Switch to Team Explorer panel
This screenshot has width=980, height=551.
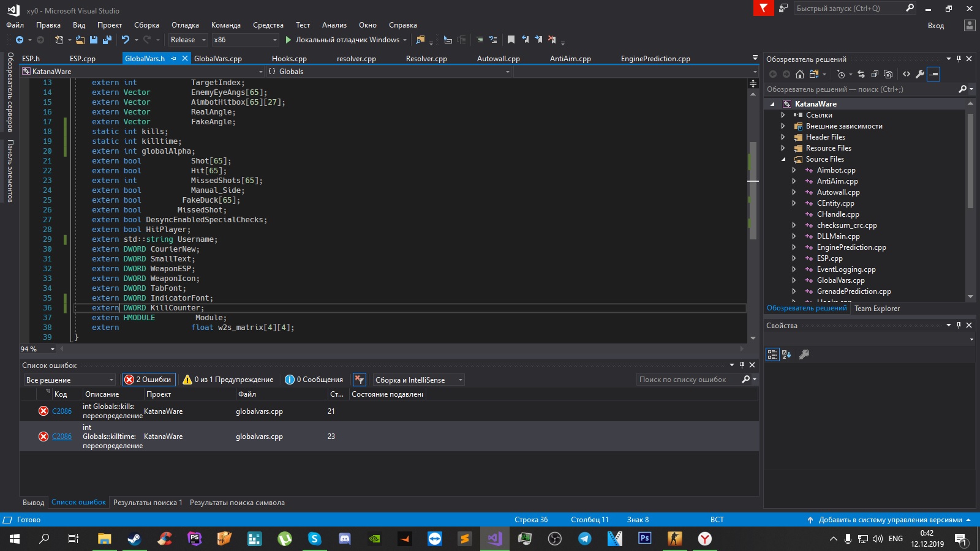[877, 309]
